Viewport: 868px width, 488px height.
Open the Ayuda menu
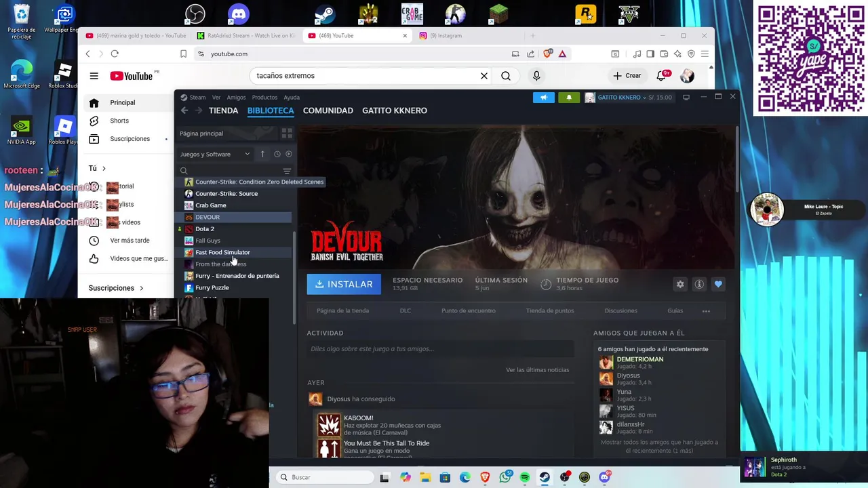292,98
